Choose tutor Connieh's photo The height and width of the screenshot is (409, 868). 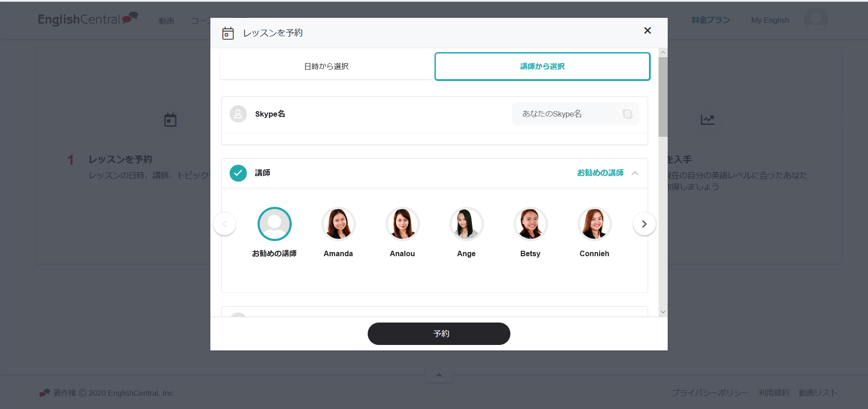pos(595,224)
